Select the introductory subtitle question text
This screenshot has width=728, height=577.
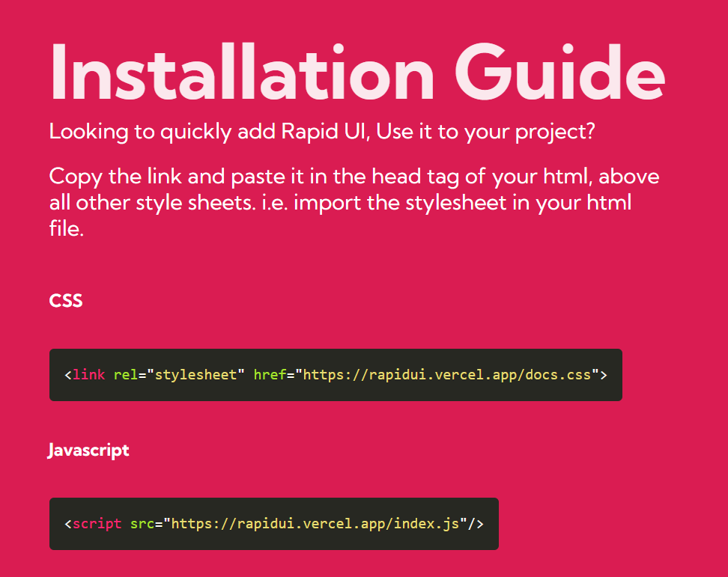[x=322, y=131]
